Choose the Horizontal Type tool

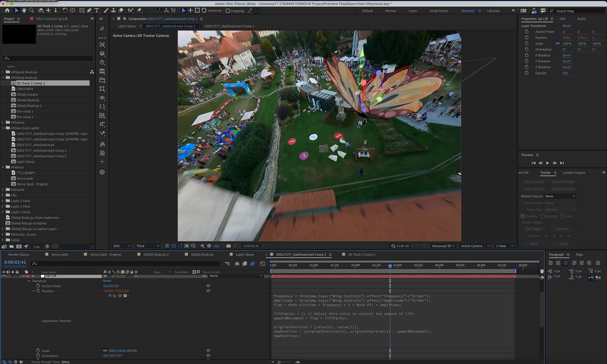(97, 11)
